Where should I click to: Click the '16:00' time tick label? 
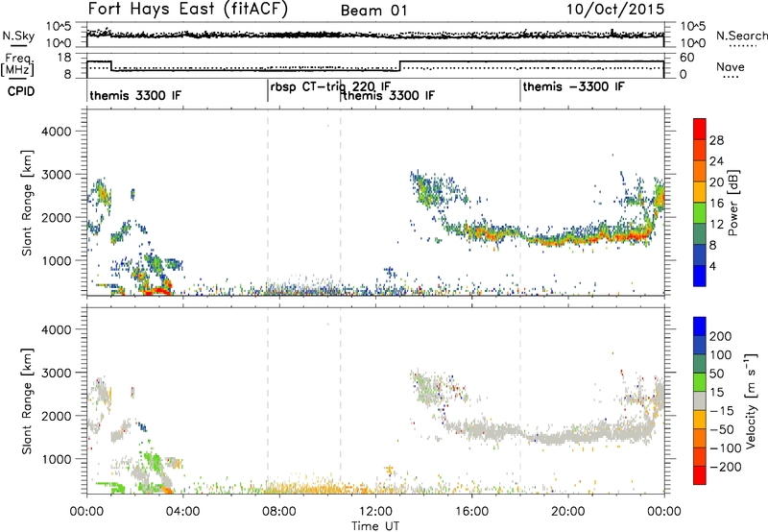471,512
